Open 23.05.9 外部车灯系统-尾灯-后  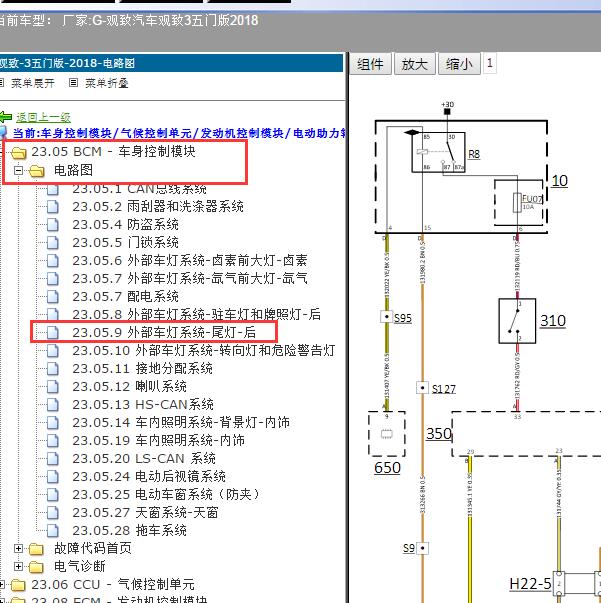pos(164,332)
